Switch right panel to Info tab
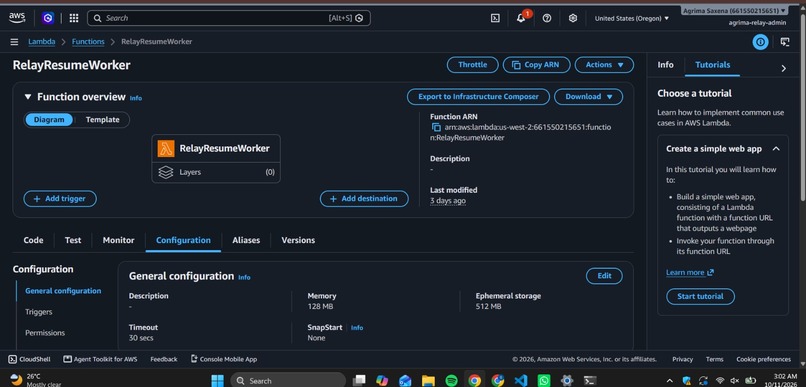This screenshot has height=387, width=806. 666,65
